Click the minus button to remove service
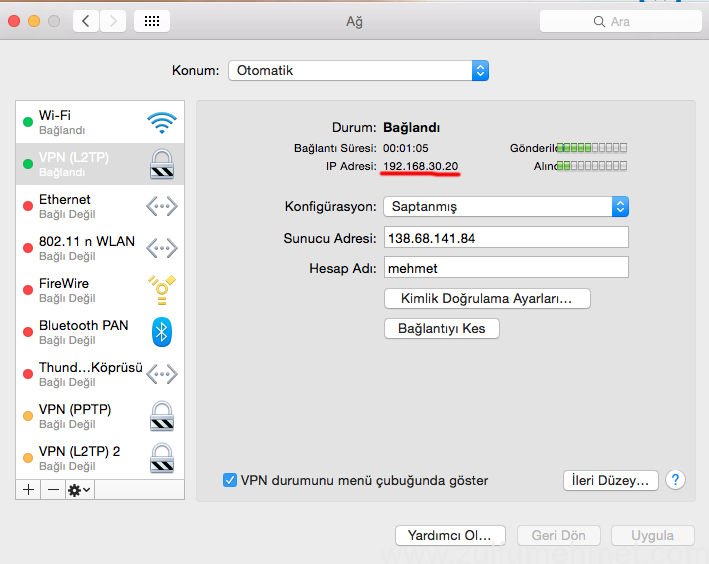709x564 pixels. click(52, 489)
